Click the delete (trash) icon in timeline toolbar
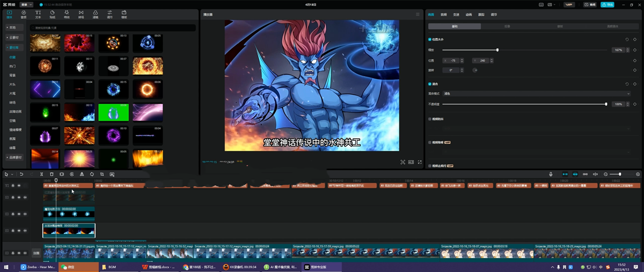Image resolution: width=644 pixels, height=272 pixels. [x=52, y=174]
